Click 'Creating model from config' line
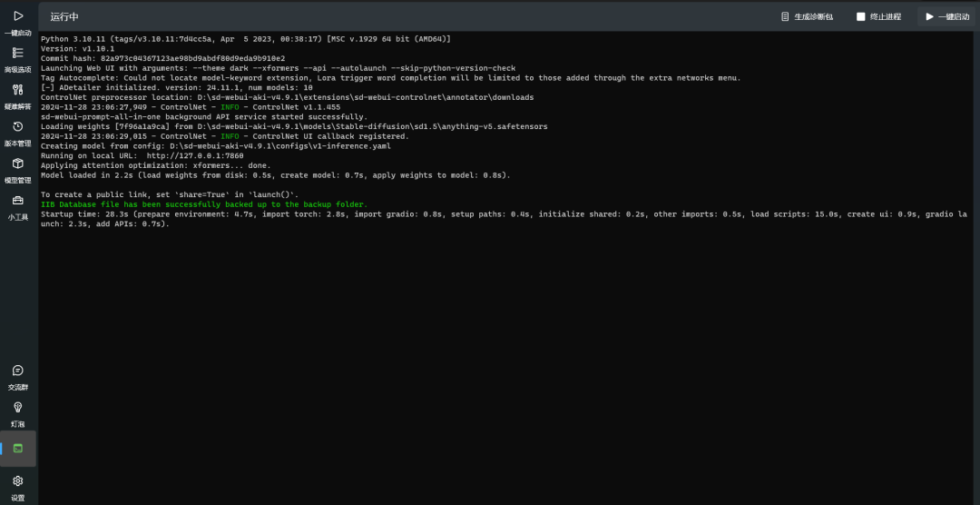 216,146
